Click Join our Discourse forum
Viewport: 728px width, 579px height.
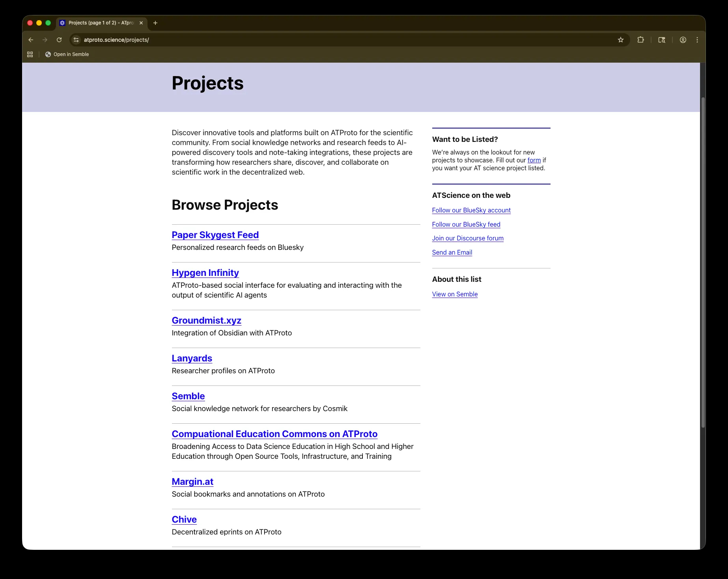pos(467,238)
